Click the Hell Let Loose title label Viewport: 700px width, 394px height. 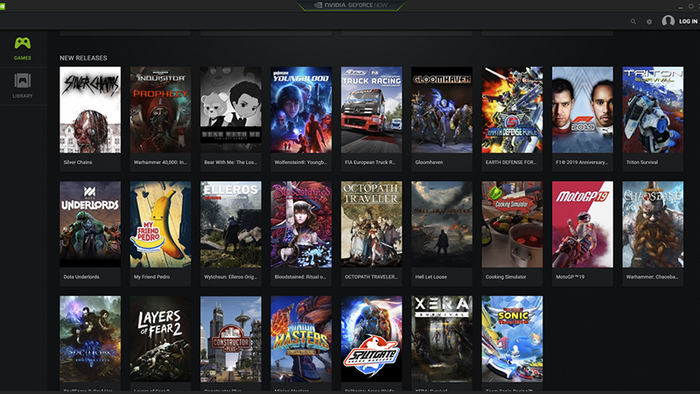tap(431, 277)
